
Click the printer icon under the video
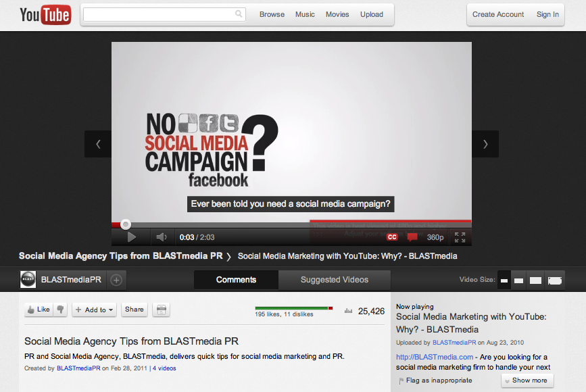161,310
